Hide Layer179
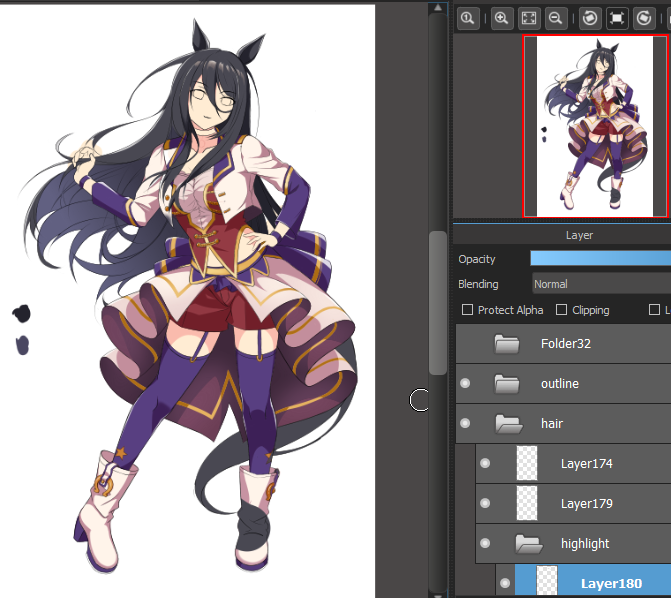The height and width of the screenshot is (598, 671). [485, 503]
